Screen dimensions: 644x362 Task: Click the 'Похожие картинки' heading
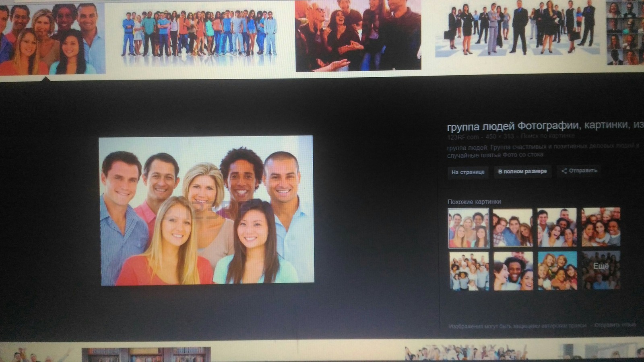tap(474, 202)
